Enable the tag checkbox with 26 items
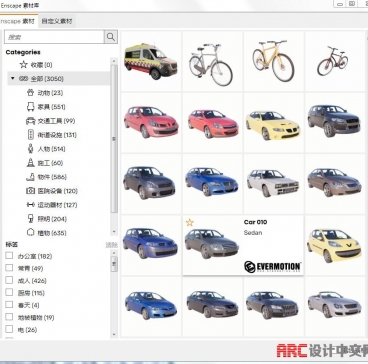 click(x=9, y=329)
